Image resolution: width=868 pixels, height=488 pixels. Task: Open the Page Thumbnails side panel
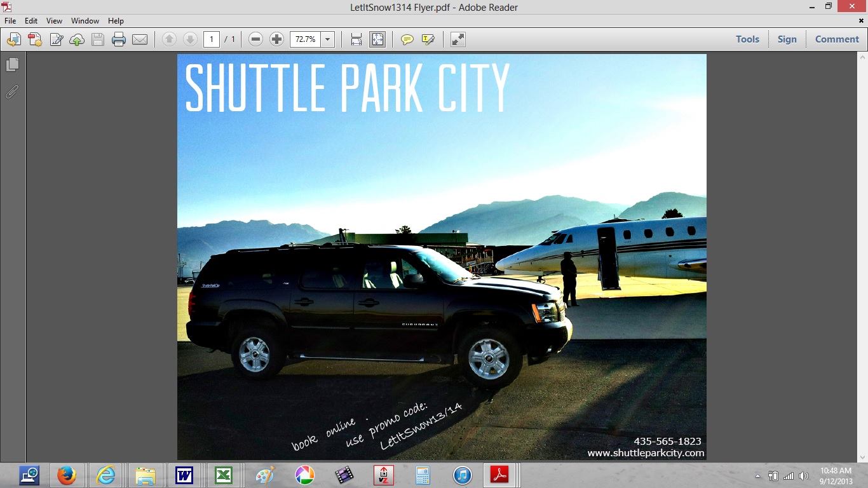[x=12, y=65]
